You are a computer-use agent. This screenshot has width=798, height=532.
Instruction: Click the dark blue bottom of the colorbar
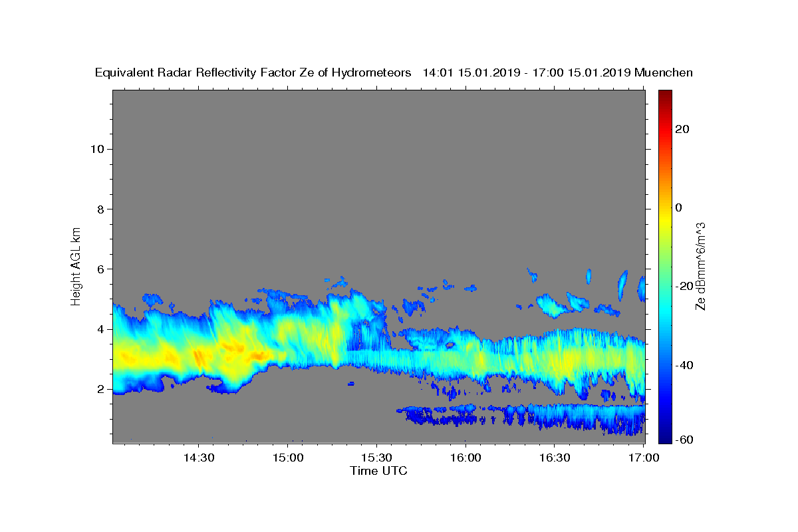click(x=664, y=436)
